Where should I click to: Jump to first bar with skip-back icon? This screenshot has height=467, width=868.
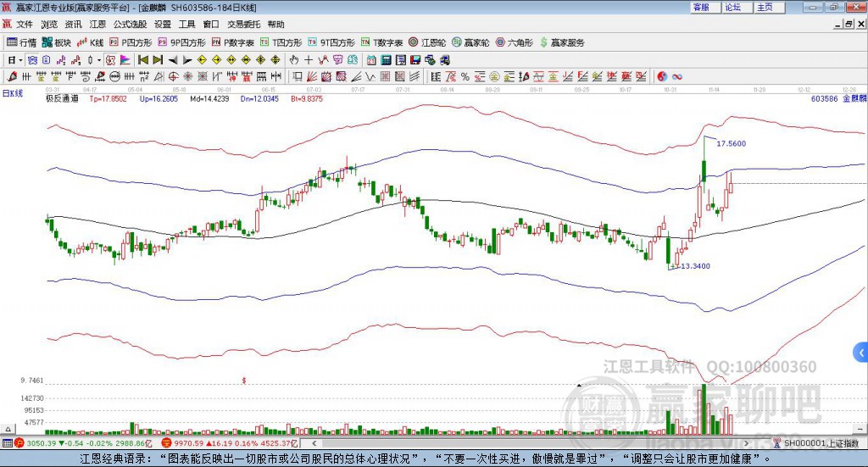142,60
